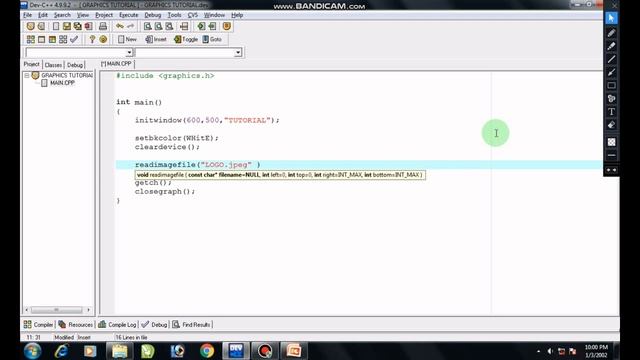Image resolution: width=640 pixels, height=360 pixels.
Task: Select the Bandicam rectangle tool
Action: tap(611, 85)
